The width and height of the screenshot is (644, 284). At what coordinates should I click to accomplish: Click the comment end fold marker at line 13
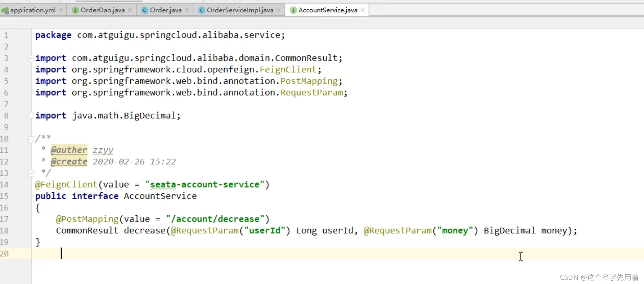coord(31,173)
